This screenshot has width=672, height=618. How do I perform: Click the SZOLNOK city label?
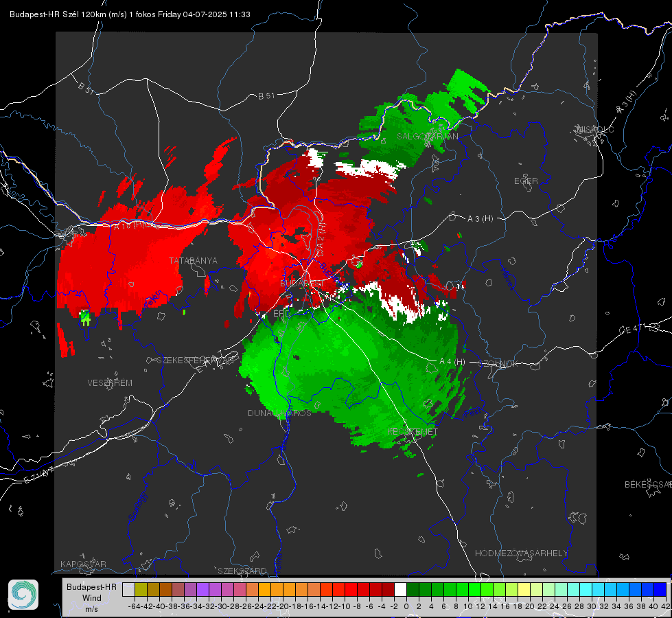point(498,364)
